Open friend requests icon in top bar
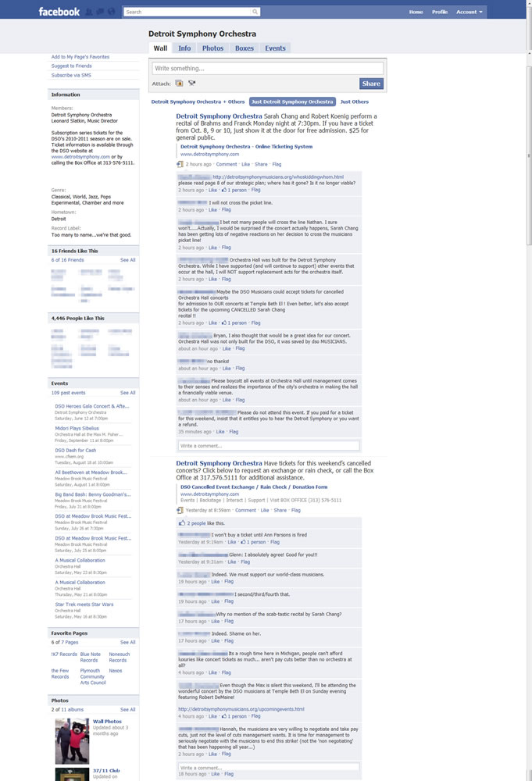532x781 pixels. coord(89,12)
